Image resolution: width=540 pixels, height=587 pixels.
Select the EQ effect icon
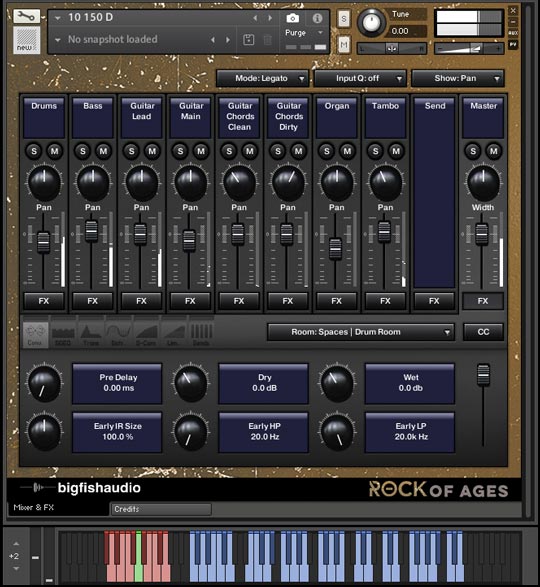coord(63,335)
